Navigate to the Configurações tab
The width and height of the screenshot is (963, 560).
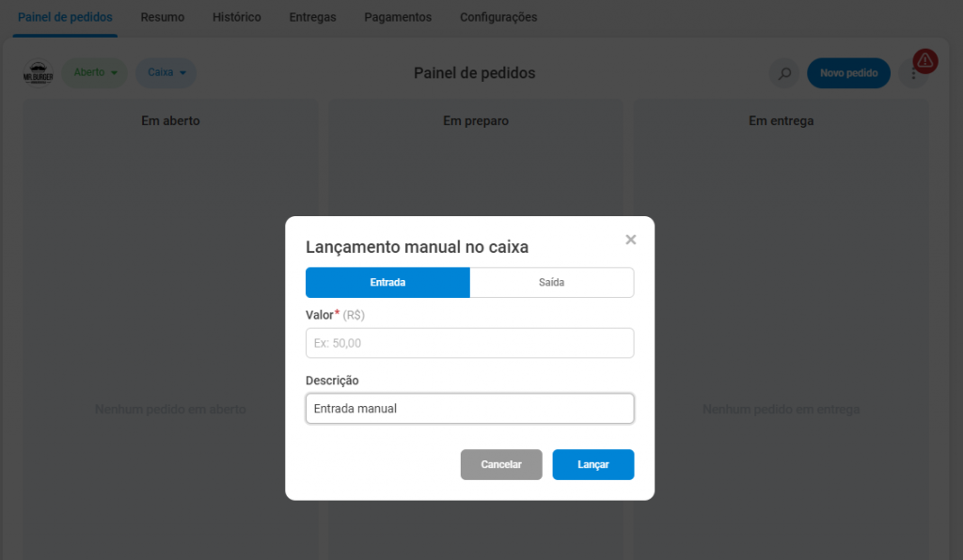498,17
